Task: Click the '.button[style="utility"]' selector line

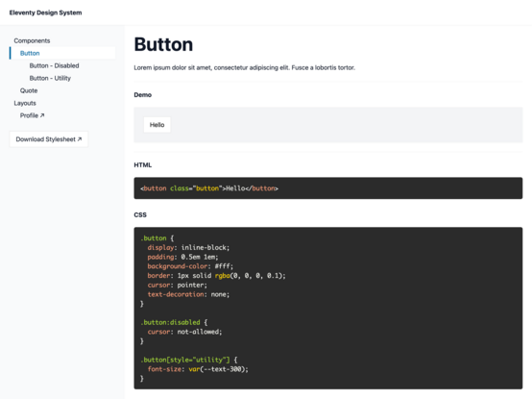Action: point(189,360)
